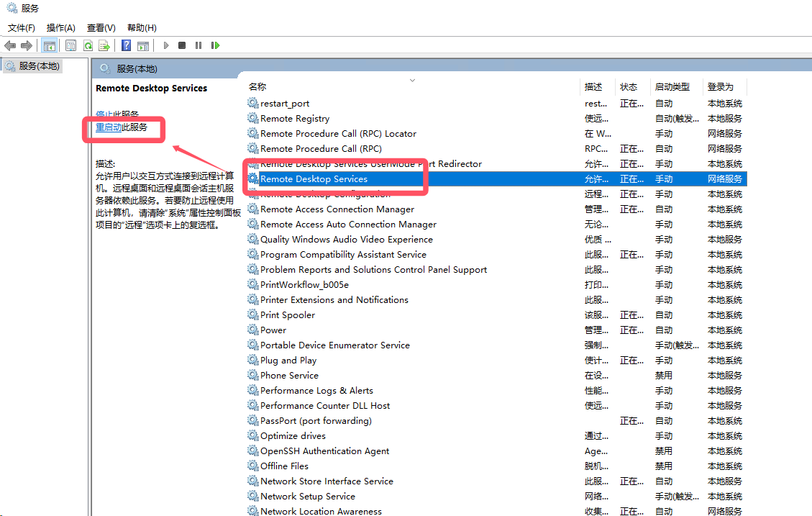Viewport: 812px width, 516px height.
Task: Open Help via the blue question-mark icon
Action: pos(126,46)
